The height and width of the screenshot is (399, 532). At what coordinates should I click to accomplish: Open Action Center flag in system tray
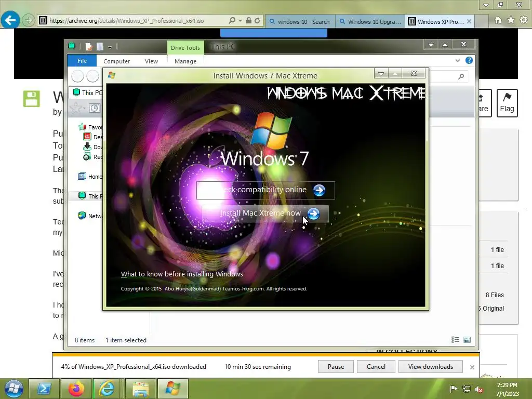[x=453, y=389]
